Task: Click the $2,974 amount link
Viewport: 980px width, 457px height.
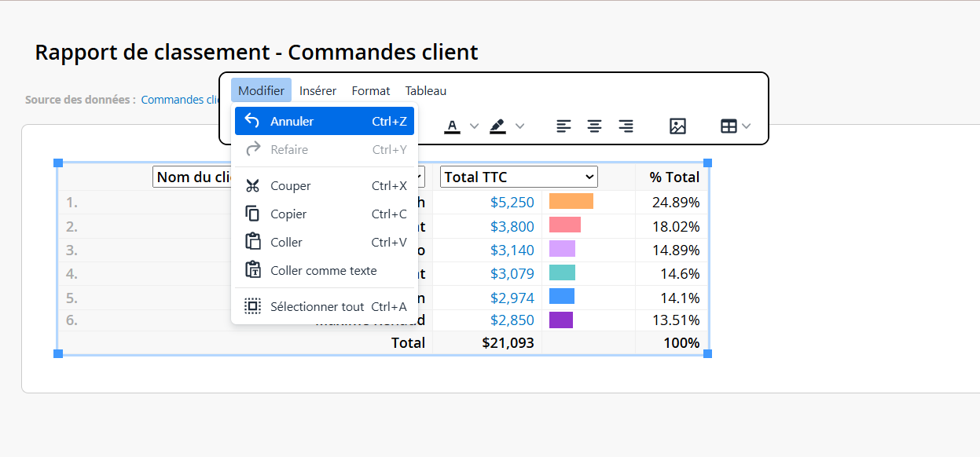Action: (x=512, y=298)
